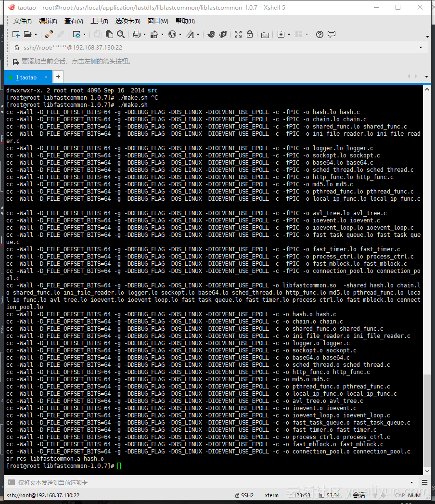Screen dimensions: 435x504
Task: Click the terminal scrollbar up arrow
Action: coord(427,90)
